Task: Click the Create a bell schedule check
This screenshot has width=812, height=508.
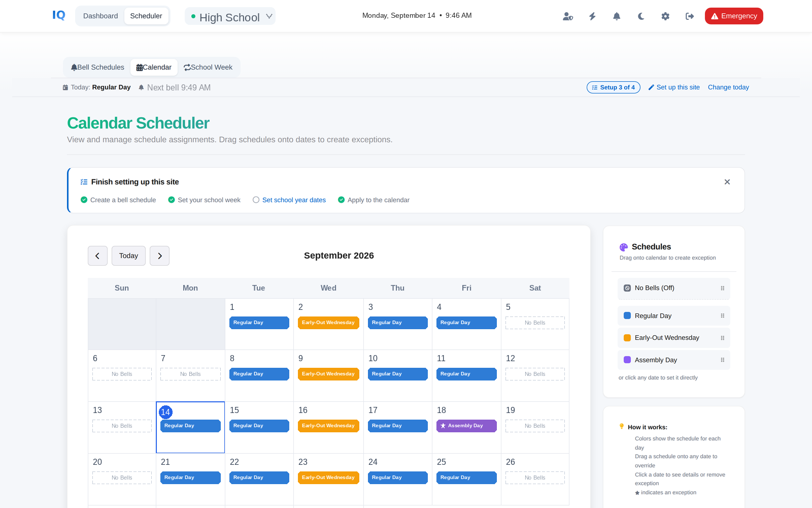Action: (x=84, y=200)
